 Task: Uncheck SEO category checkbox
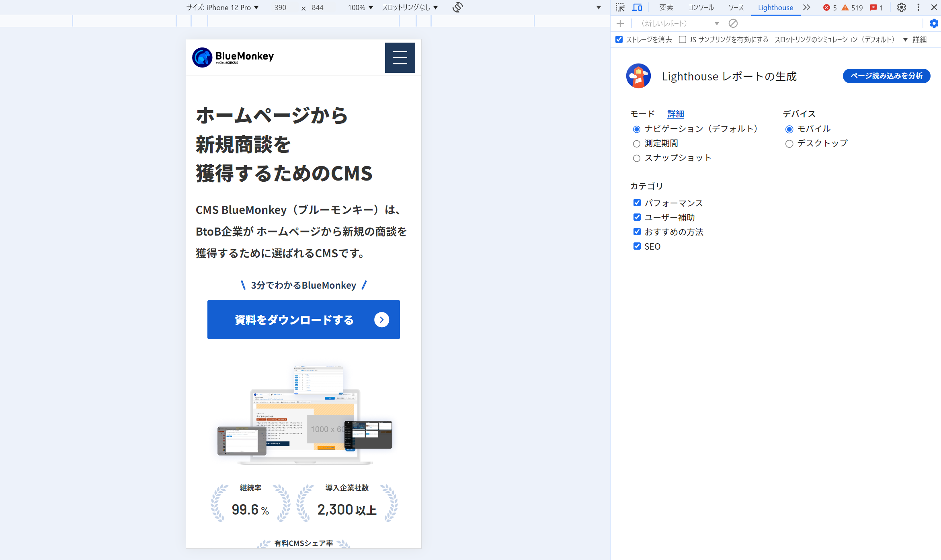point(637,246)
